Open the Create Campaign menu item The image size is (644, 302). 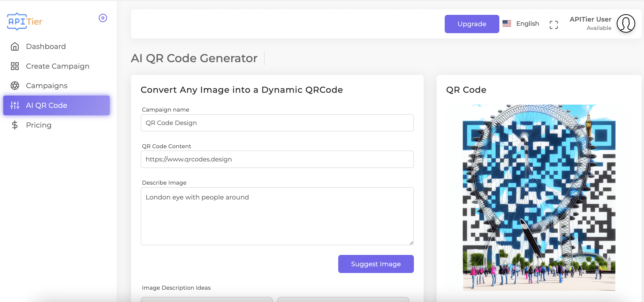57,66
